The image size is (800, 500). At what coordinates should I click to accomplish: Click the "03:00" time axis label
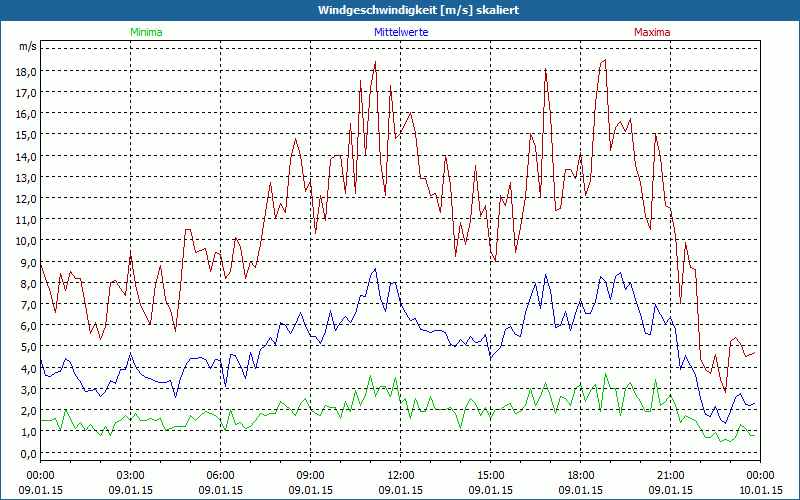click(131, 476)
